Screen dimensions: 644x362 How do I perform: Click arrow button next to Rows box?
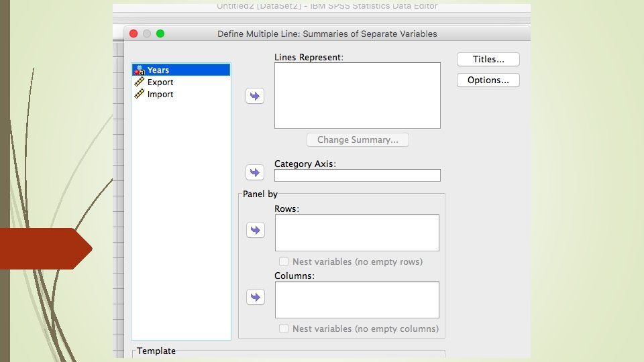[255, 230]
